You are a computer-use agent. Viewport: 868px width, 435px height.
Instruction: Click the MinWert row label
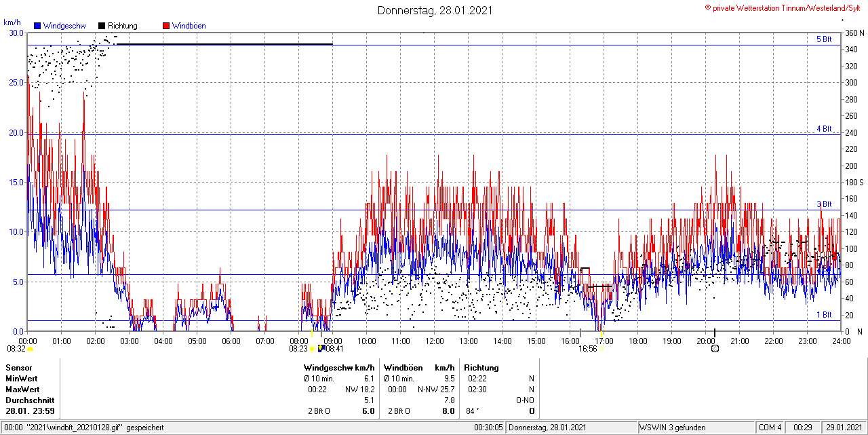pos(22,379)
